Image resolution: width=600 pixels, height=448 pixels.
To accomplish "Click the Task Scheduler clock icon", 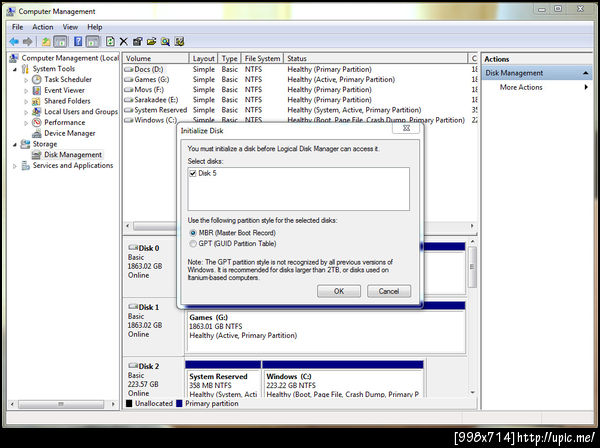I will [x=36, y=80].
